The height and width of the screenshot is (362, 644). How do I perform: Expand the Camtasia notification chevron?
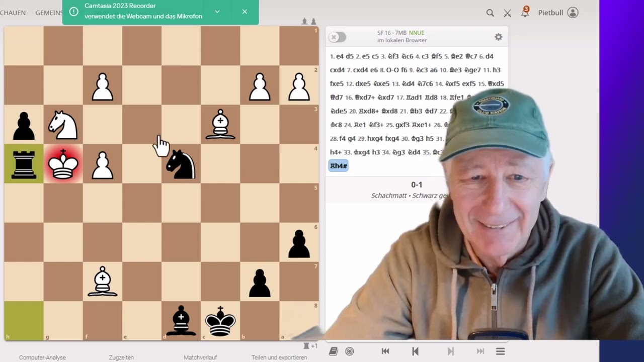217,12
